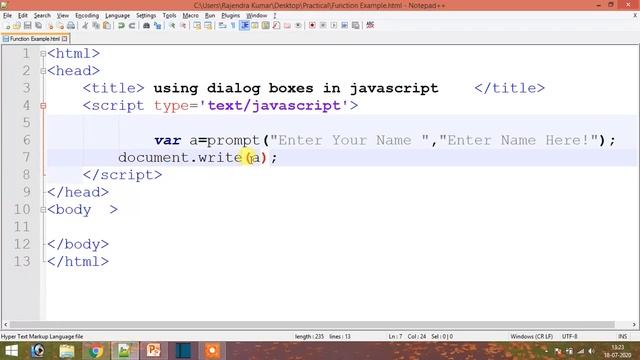Open the Search menu
640x360 pixels.
42,16
